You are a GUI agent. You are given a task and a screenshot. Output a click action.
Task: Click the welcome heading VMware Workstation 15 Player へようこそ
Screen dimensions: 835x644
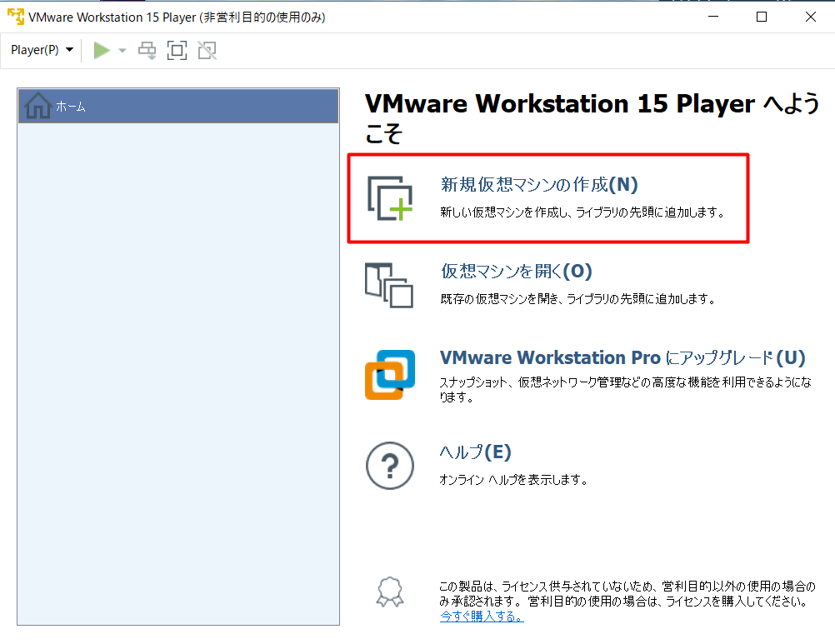(x=592, y=118)
